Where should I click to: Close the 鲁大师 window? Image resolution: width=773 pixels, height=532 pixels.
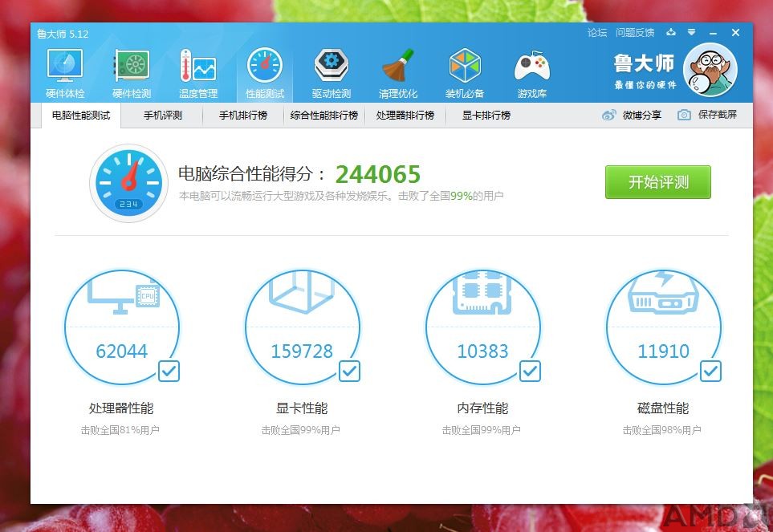(735, 33)
